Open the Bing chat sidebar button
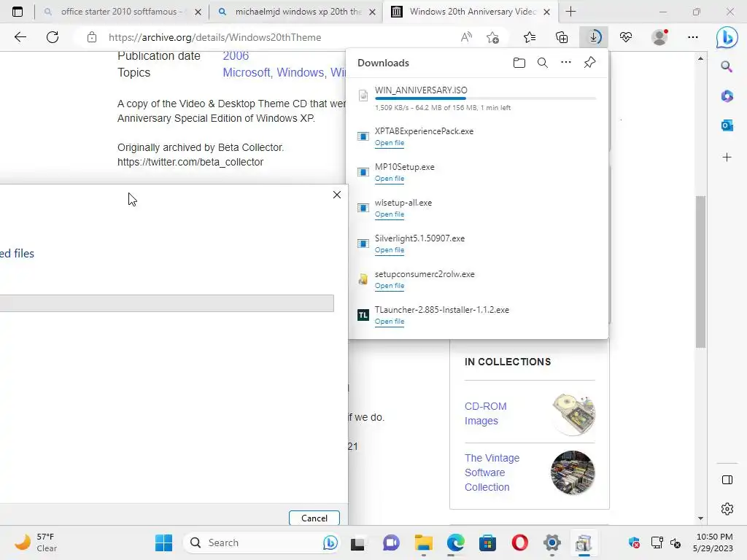The height and width of the screenshot is (560, 747). tap(727, 37)
